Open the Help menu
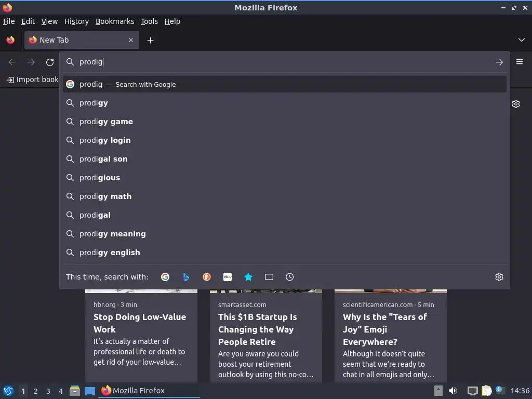532x399 pixels. [172, 21]
